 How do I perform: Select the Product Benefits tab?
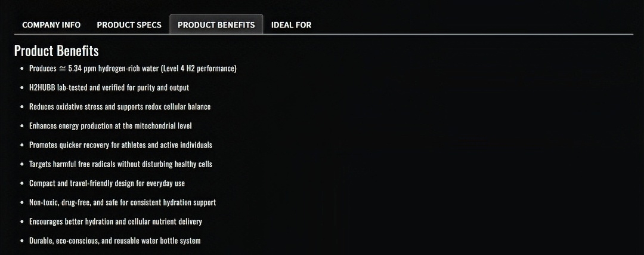[x=216, y=24]
